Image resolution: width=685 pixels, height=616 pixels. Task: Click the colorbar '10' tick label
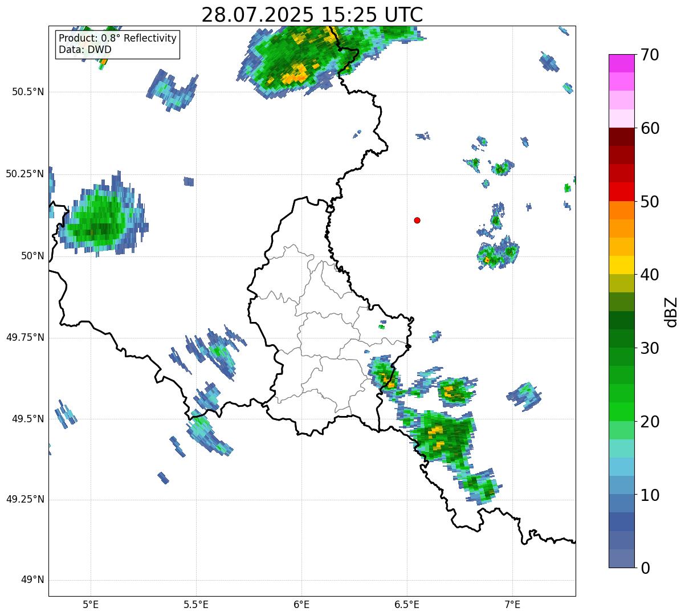650,495
